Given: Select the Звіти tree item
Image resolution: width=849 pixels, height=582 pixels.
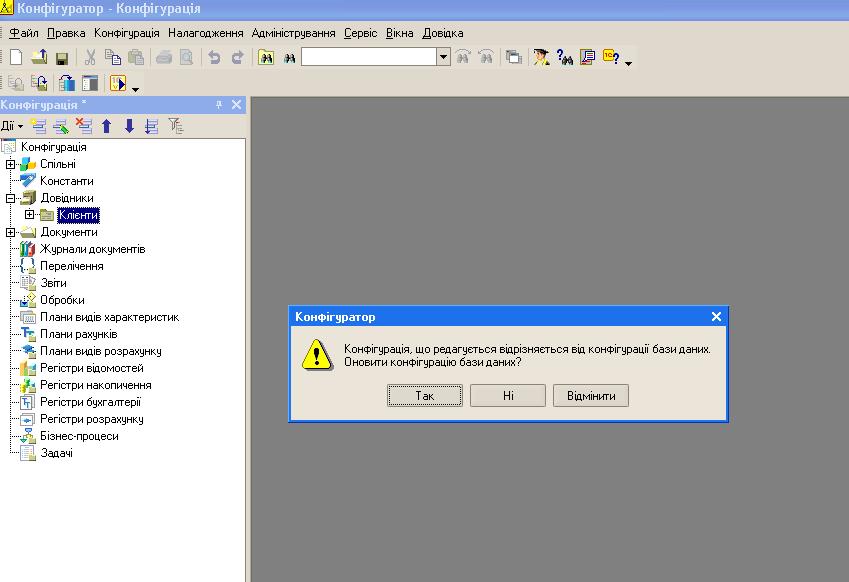Looking at the screenshot, I should [x=53, y=283].
